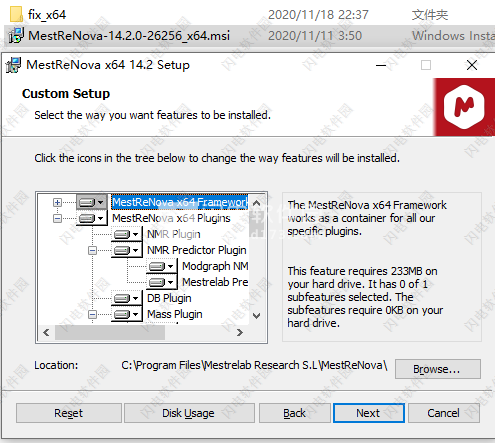
Task: Click the feature tree horizontal scrollbar thumb
Action: click(x=110, y=333)
